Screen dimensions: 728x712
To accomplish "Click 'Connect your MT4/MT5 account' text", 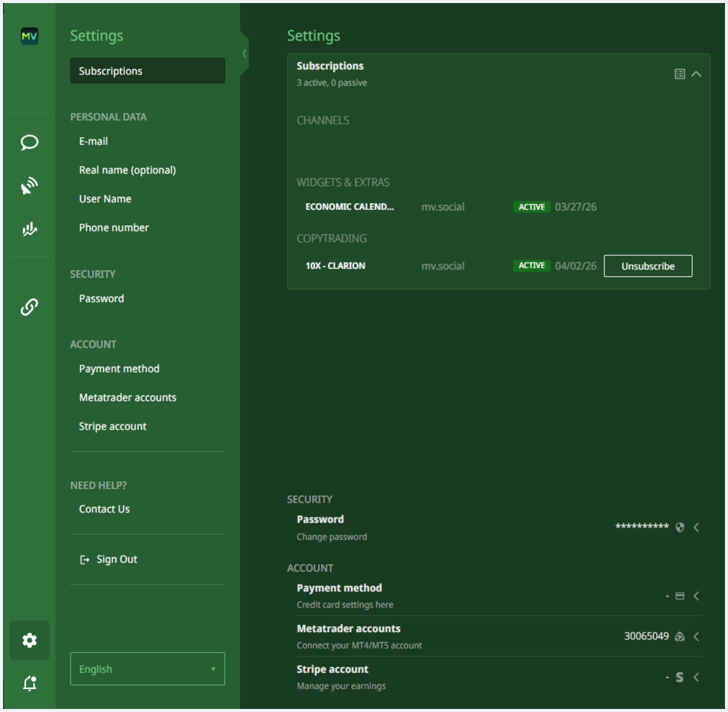I will pos(359,645).
